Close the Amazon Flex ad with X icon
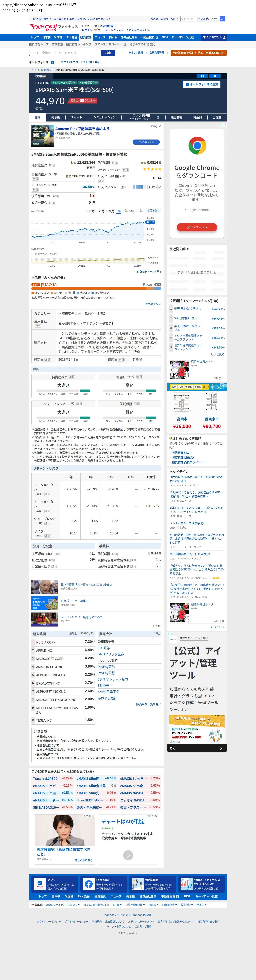256x980 pixels. tap(159, 126)
